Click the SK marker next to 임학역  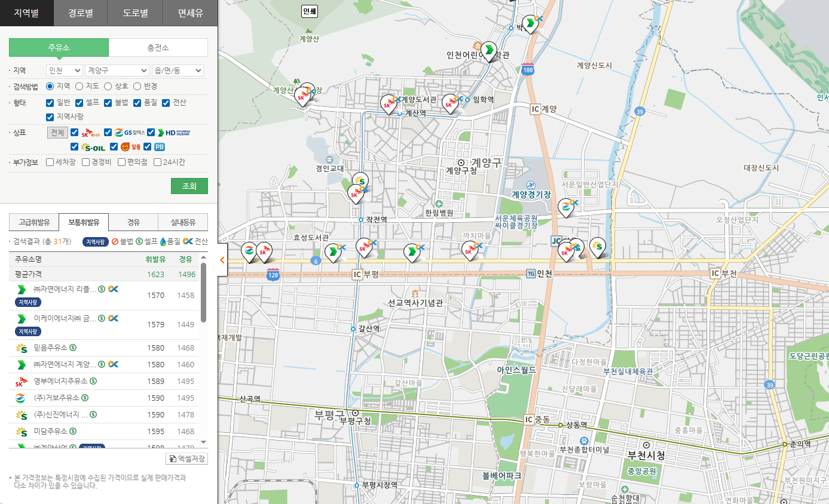click(x=450, y=103)
